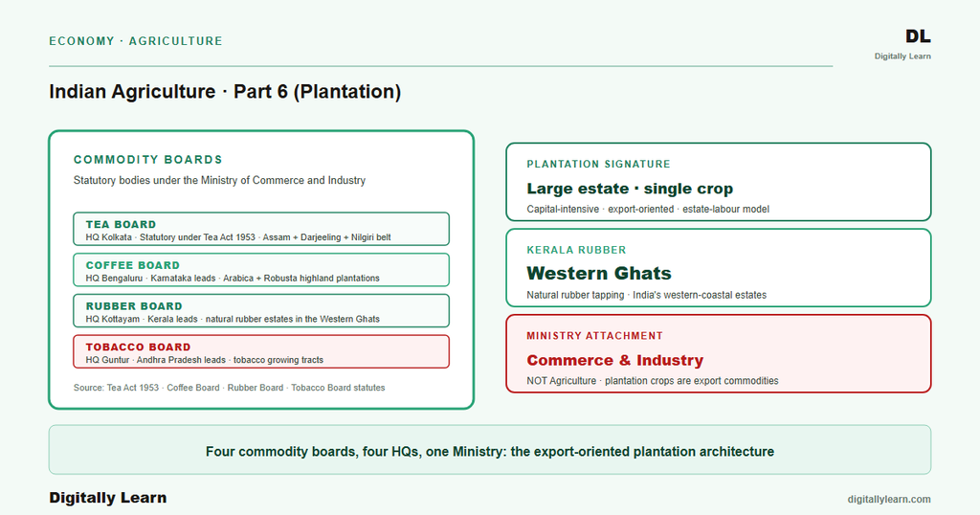Select the red 'Commerce & Industry' heading
980x515 pixels.
(615, 360)
